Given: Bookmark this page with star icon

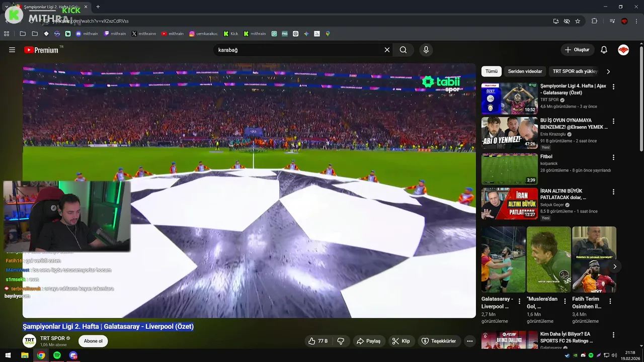Looking at the screenshot, I should [x=578, y=21].
